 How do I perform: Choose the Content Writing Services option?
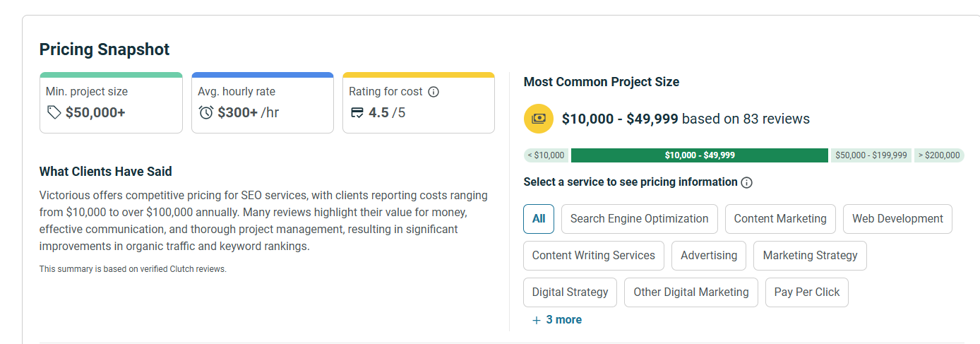click(593, 256)
